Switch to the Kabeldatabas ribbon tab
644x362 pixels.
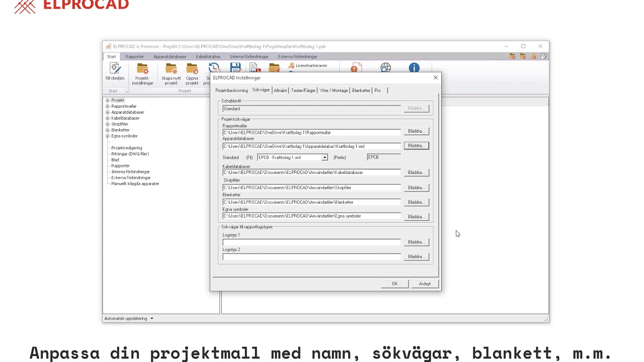(208, 57)
